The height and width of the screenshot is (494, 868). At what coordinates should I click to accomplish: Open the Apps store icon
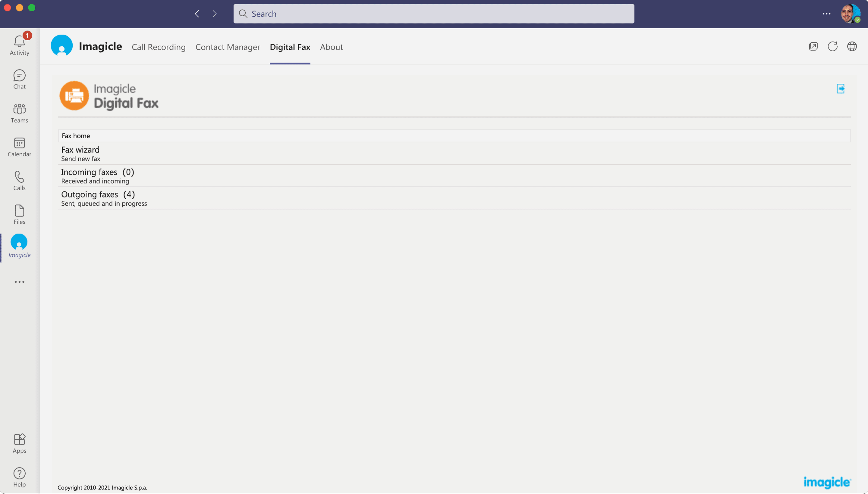(19, 443)
